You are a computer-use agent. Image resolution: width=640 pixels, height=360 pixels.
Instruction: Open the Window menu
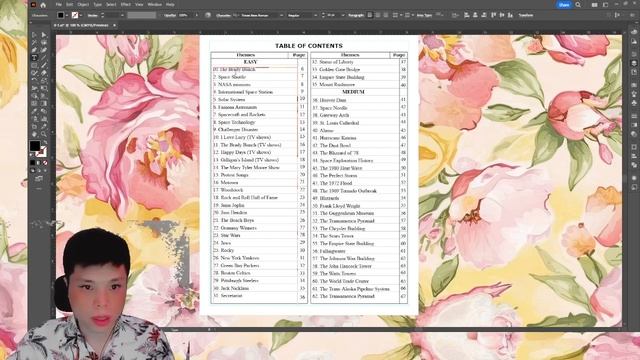[x=155, y=4]
